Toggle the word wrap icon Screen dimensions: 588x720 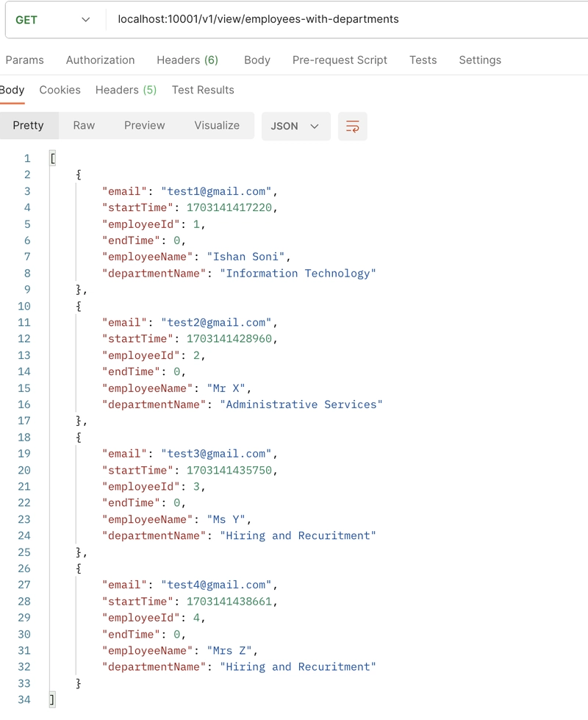(353, 126)
